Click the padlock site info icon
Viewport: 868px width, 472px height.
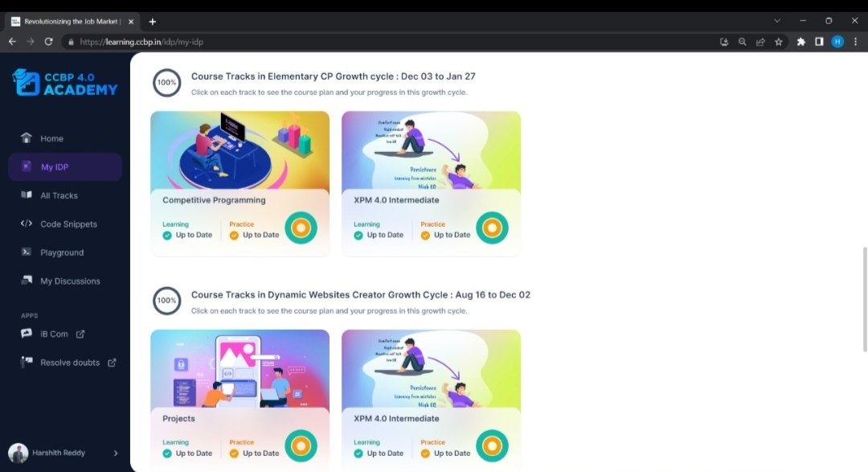[71, 42]
